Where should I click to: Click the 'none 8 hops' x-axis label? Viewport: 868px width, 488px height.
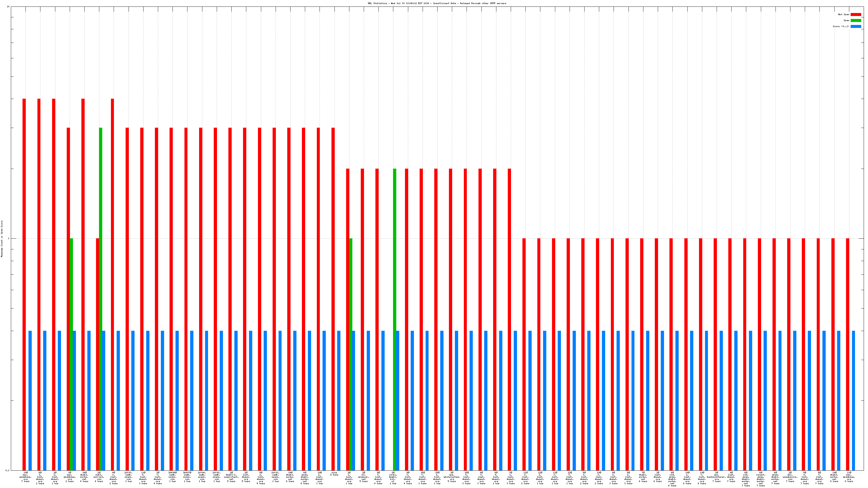[334, 474]
